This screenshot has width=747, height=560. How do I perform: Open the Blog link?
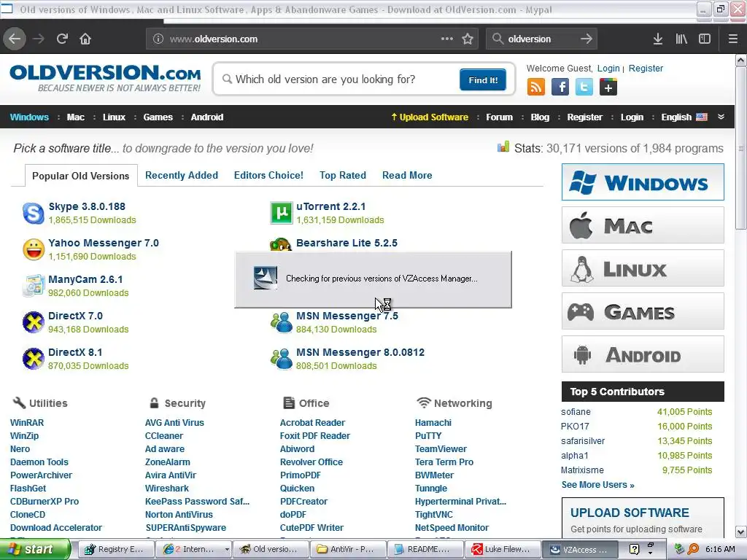(540, 117)
